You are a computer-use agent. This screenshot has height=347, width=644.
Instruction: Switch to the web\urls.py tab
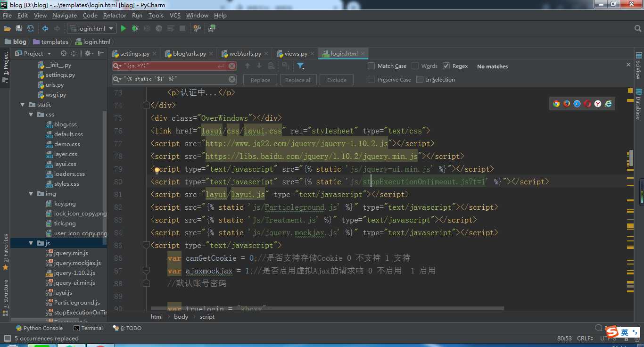point(244,54)
